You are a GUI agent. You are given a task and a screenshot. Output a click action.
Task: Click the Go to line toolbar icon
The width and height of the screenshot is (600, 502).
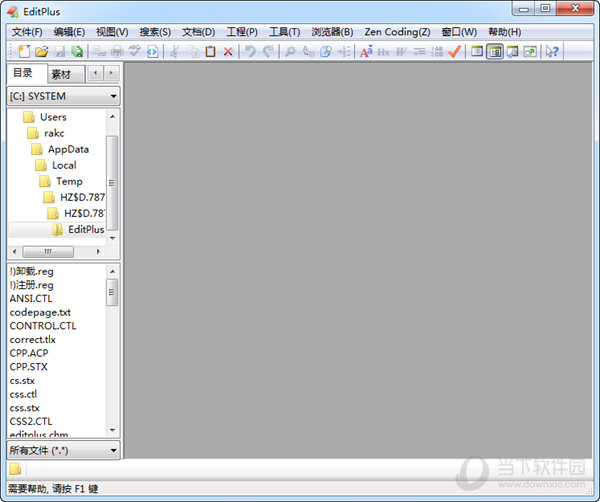pyautogui.click(x=344, y=51)
